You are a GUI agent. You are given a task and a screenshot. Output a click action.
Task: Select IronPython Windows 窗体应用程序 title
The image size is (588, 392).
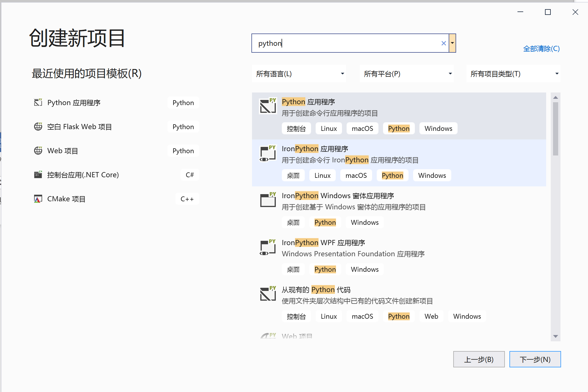pos(338,196)
